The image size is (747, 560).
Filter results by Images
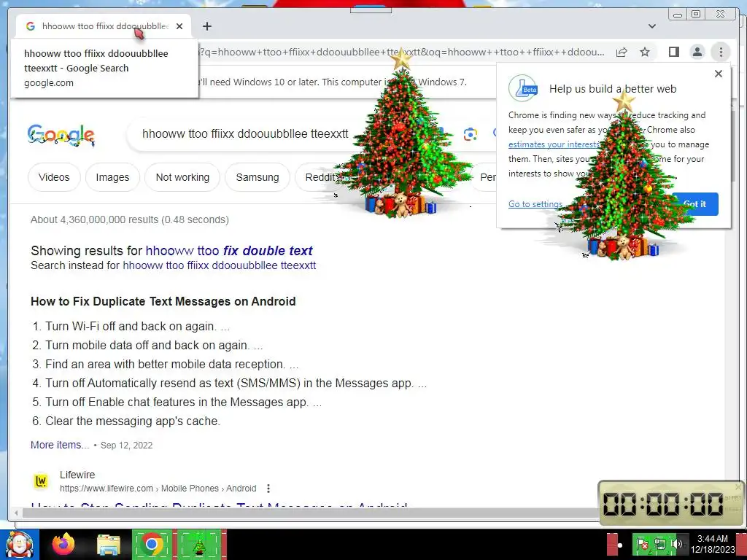112,177
